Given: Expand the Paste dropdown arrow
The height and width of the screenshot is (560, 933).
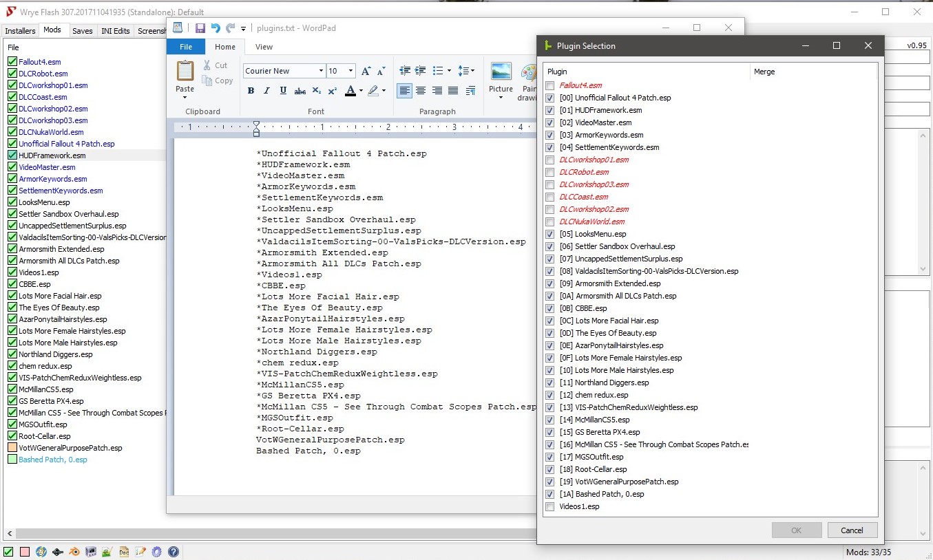Looking at the screenshot, I should tap(185, 98).
